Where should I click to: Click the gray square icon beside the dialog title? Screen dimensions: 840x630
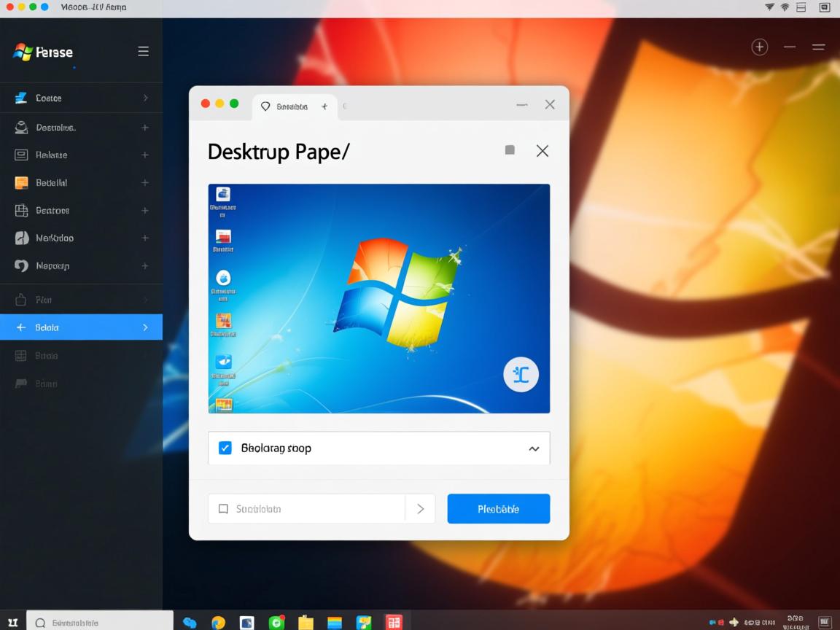click(x=510, y=150)
